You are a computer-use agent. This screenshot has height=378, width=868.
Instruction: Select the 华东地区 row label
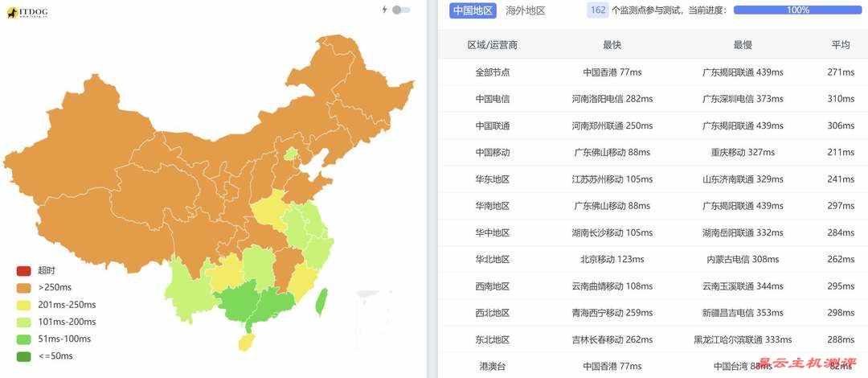click(x=493, y=179)
